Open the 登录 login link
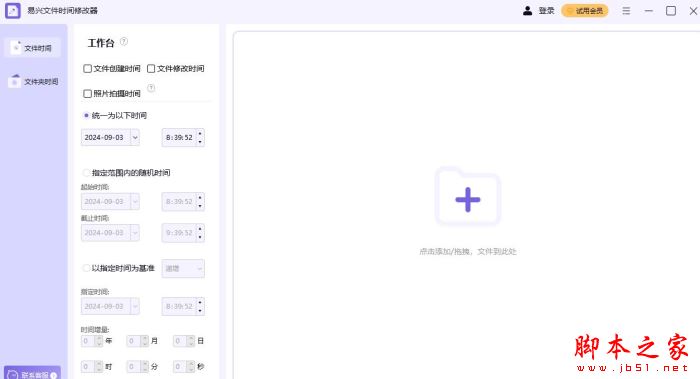 [x=546, y=11]
